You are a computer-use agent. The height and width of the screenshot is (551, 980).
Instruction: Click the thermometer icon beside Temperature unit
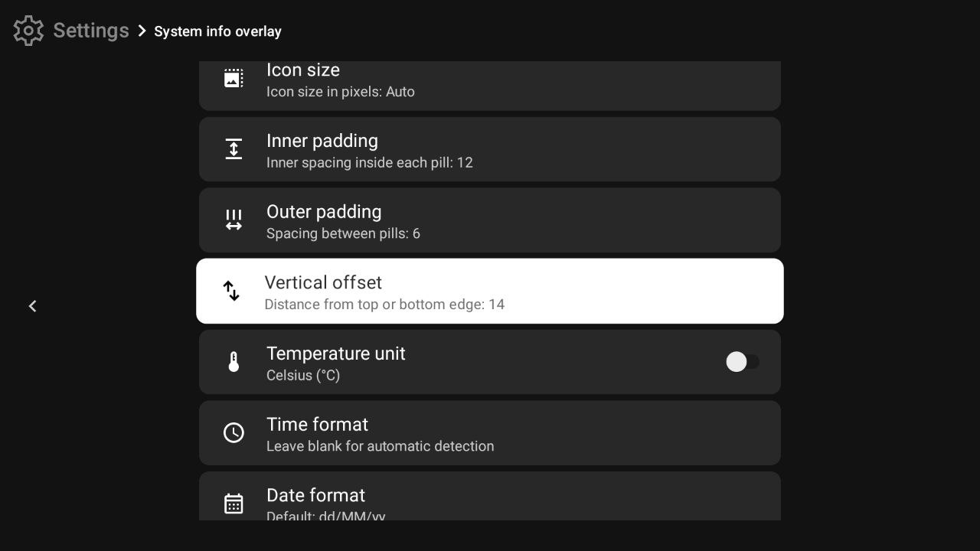(234, 361)
